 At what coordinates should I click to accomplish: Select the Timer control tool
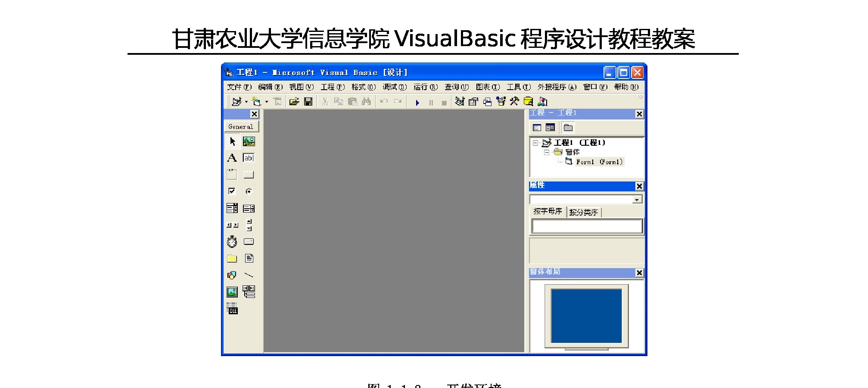[x=232, y=241]
